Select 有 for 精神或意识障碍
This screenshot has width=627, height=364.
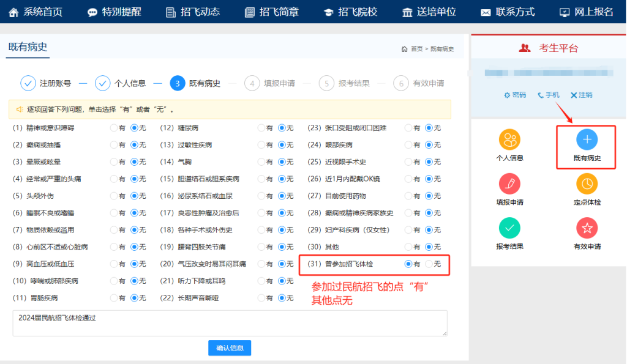coord(113,128)
